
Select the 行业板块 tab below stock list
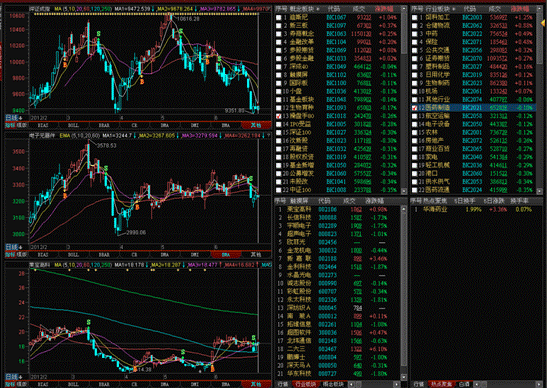pos(305,384)
